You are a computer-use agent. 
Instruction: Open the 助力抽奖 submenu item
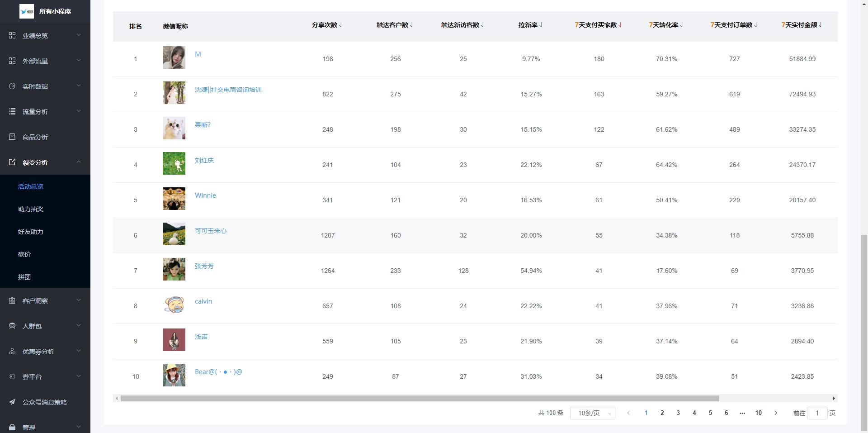tap(31, 209)
